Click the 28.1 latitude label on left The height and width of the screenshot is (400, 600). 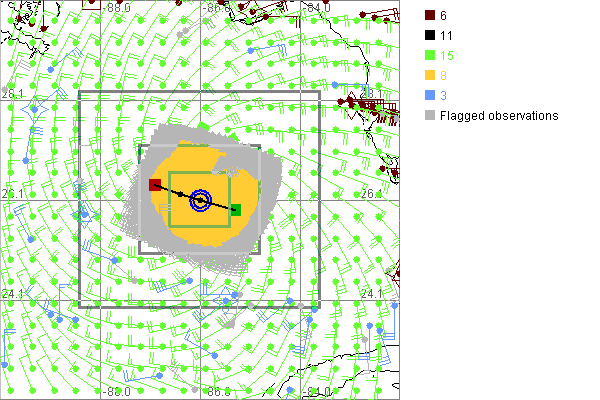pos(12,93)
